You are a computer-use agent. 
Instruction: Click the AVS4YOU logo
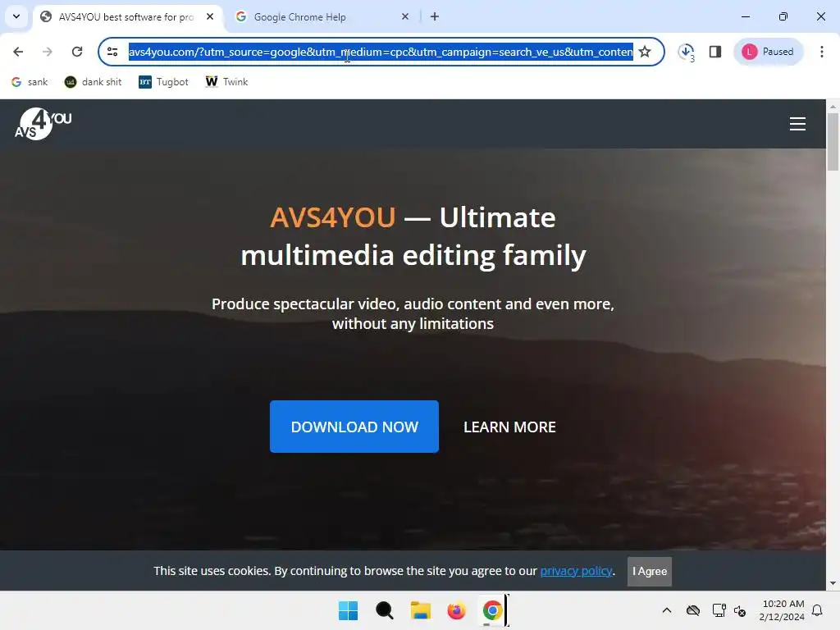pos(43,124)
